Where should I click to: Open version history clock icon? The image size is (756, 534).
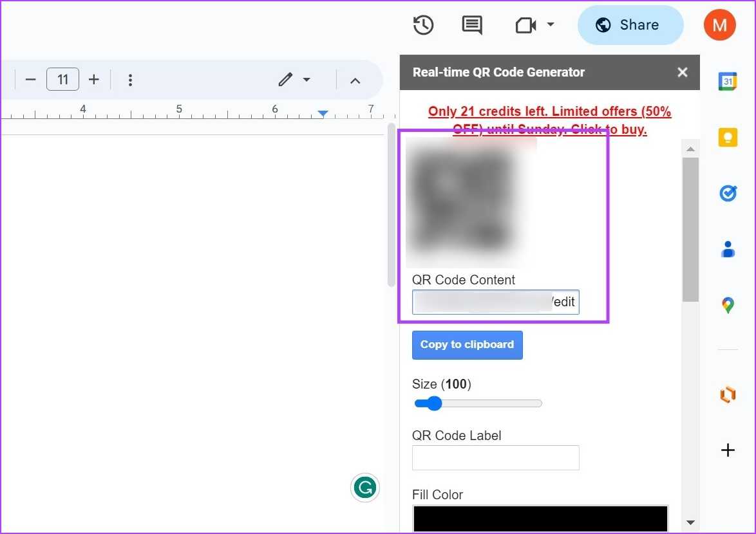pyautogui.click(x=423, y=25)
